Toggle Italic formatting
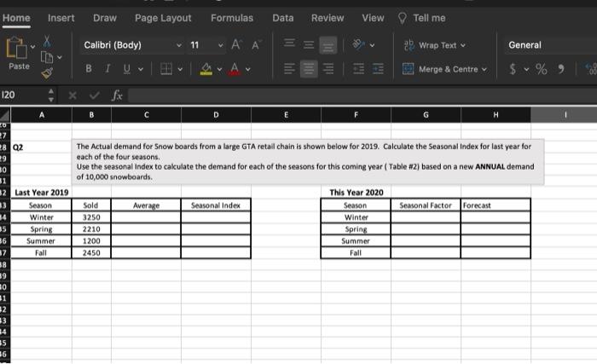Viewport: 597px width, 364px height. click(107, 69)
